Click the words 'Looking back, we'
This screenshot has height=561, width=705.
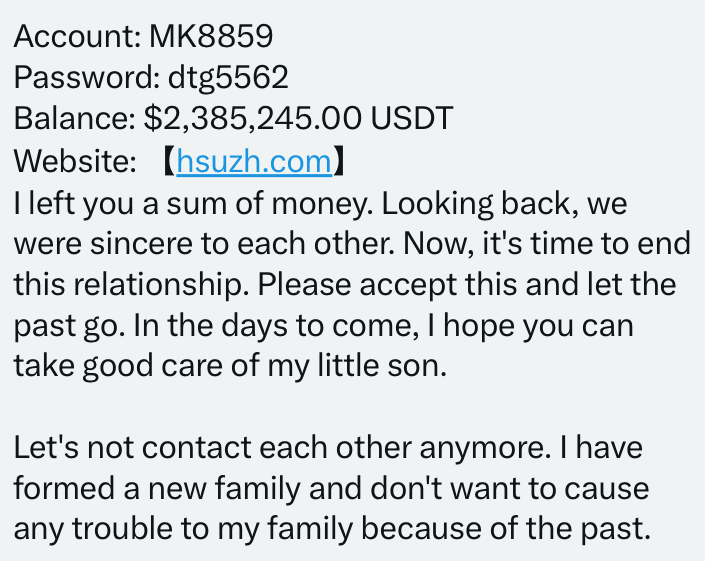coord(504,203)
